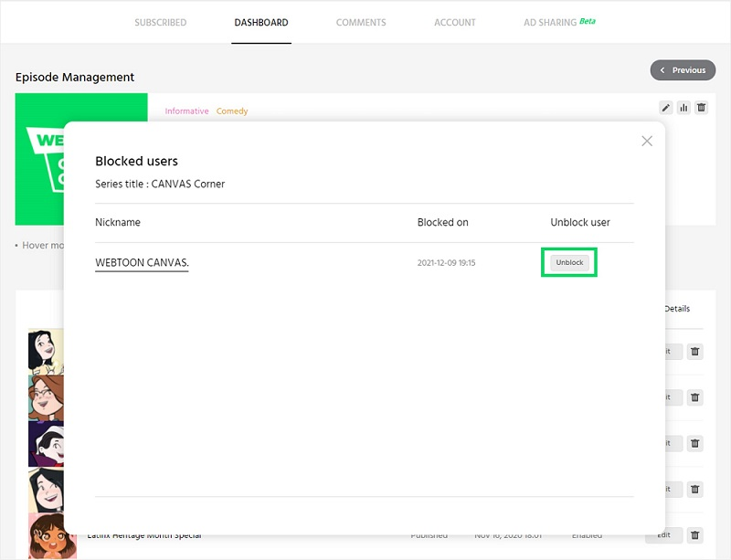Go to the ACCOUNT tab
This screenshot has height=560, width=731.
click(x=454, y=22)
